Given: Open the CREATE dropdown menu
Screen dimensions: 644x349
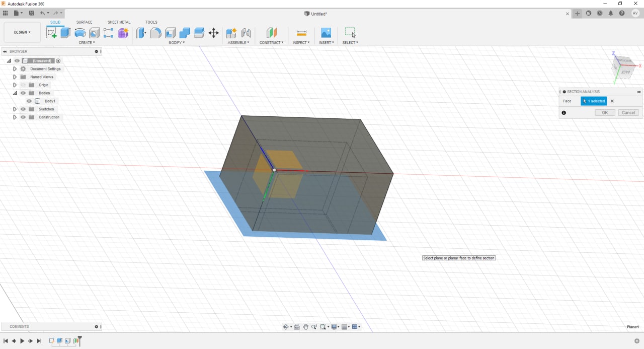Looking at the screenshot, I should click(x=87, y=43).
